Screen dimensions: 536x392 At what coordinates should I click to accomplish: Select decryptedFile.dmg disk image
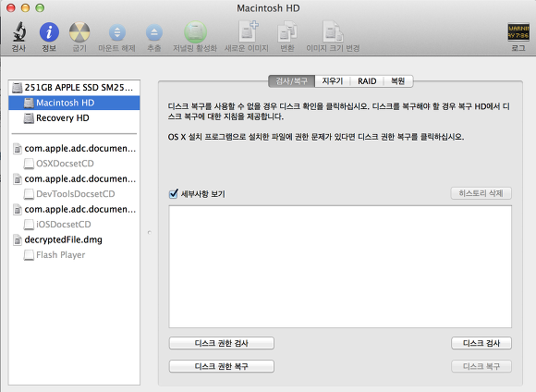74,239
